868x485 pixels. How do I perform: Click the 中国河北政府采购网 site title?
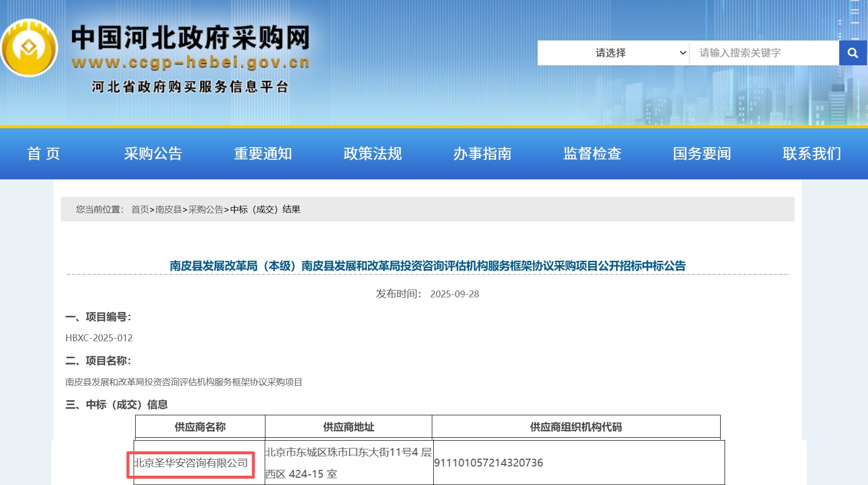190,38
